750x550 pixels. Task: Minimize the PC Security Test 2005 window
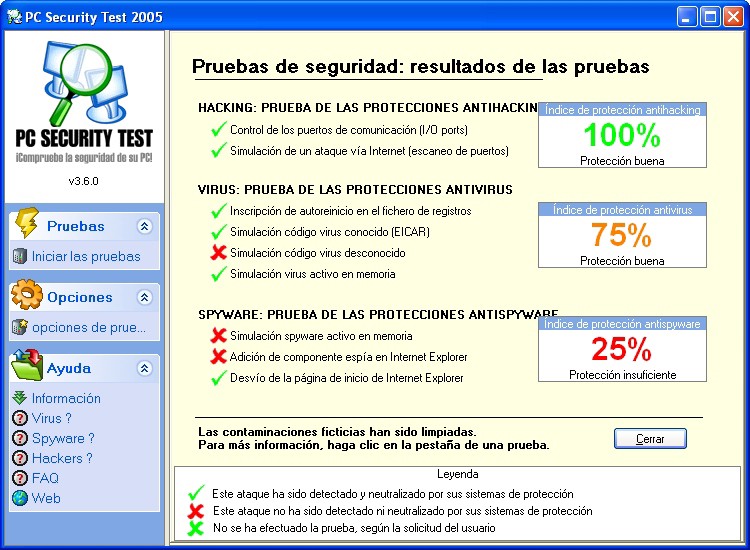click(x=687, y=17)
